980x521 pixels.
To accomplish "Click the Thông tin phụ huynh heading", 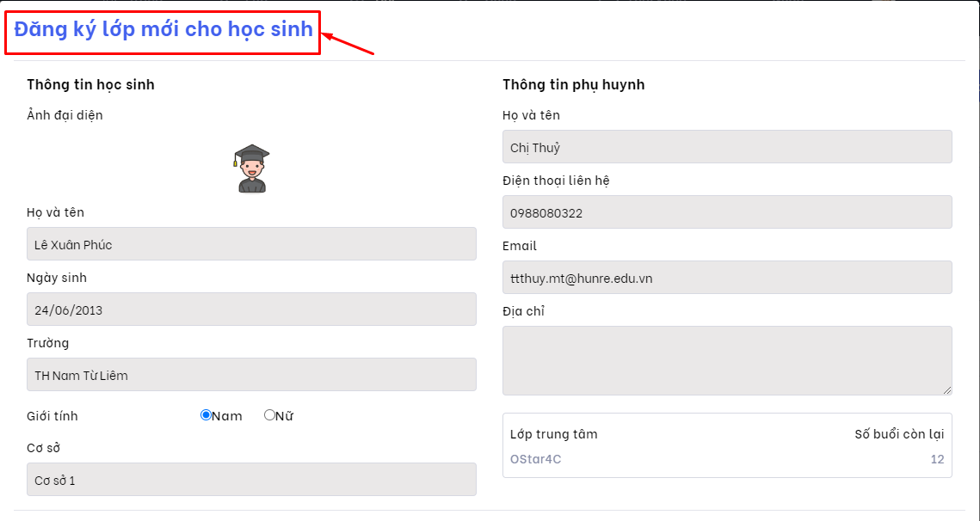I will (573, 84).
